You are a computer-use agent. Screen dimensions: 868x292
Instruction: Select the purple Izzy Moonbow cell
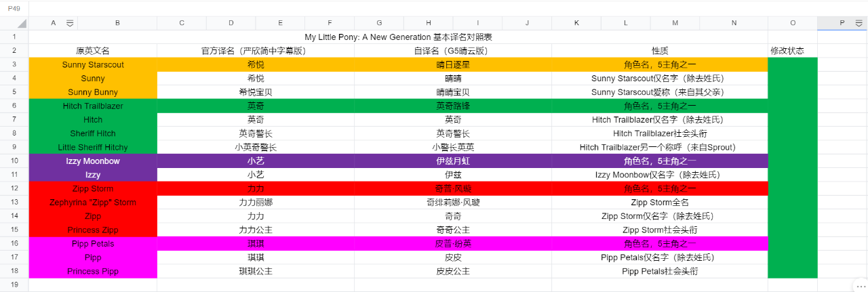point(93,161)
